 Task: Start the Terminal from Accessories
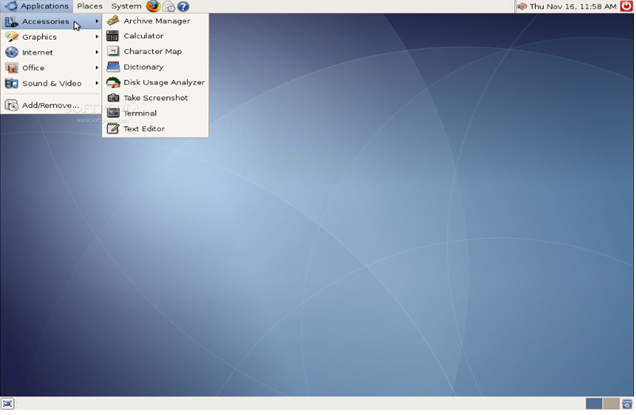click(140, 113)
